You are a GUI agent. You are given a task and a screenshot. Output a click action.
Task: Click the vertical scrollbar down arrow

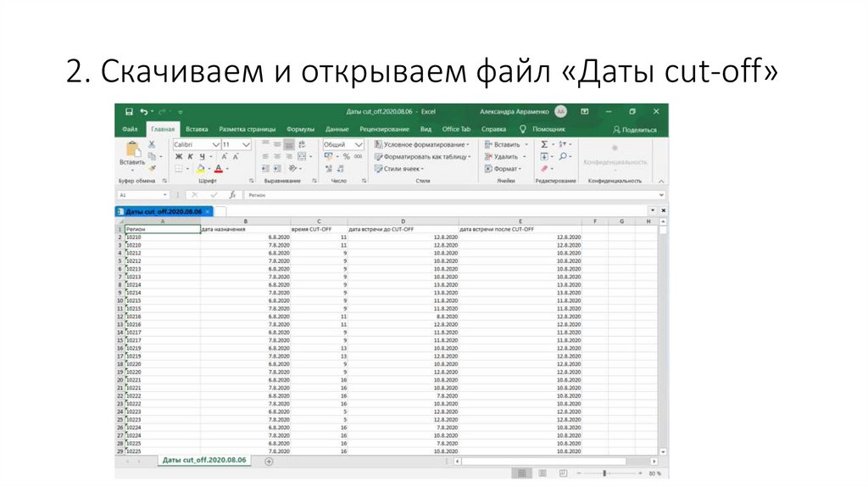click(663, 452)
